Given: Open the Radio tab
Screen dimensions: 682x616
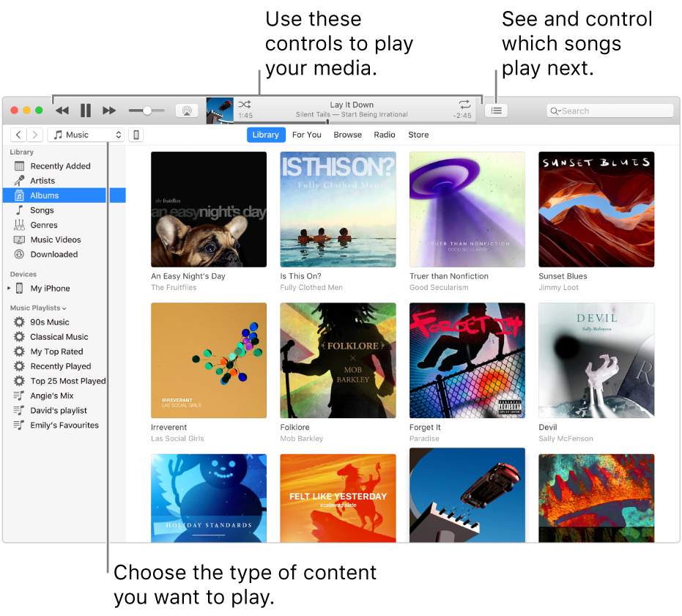Looking at the screenshot, I should [x=385, y=135].
